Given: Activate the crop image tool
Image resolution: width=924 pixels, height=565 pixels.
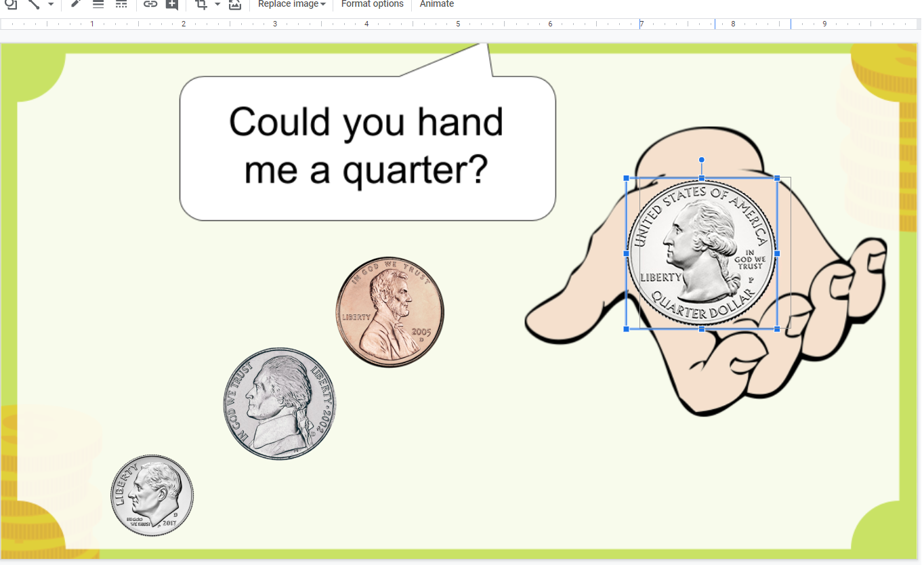Looking at the screenshot, I should [201, 4].
